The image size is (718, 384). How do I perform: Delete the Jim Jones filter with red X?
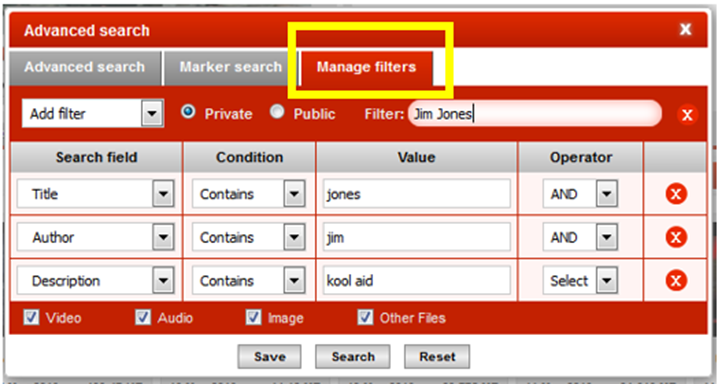[x=687, y=114]
